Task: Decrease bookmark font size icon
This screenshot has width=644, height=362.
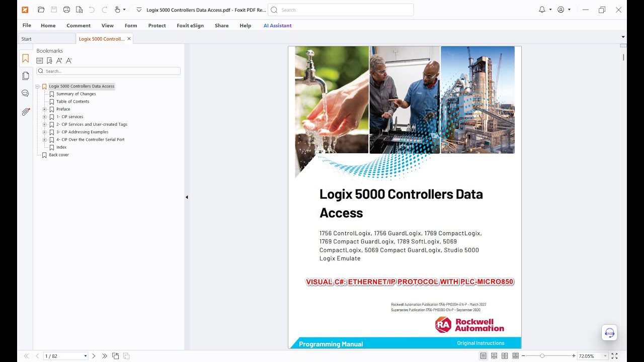Action: (69, 61)
